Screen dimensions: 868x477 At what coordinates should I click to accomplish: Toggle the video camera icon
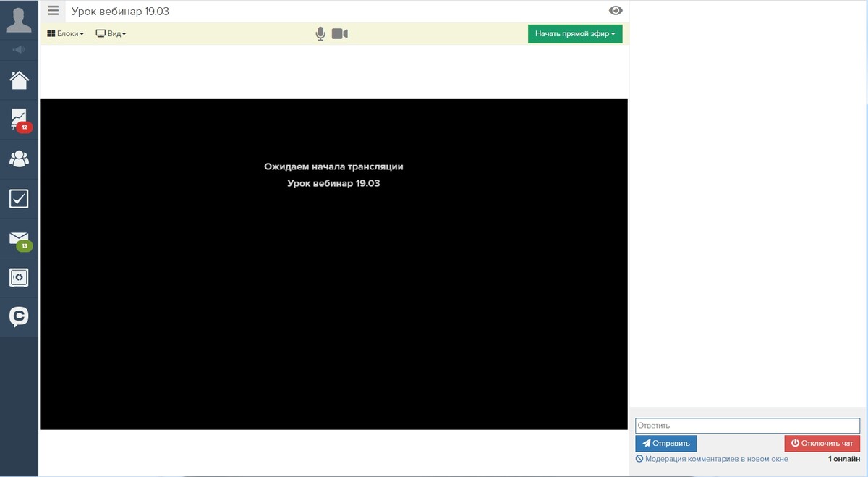(x=340, y=34)
